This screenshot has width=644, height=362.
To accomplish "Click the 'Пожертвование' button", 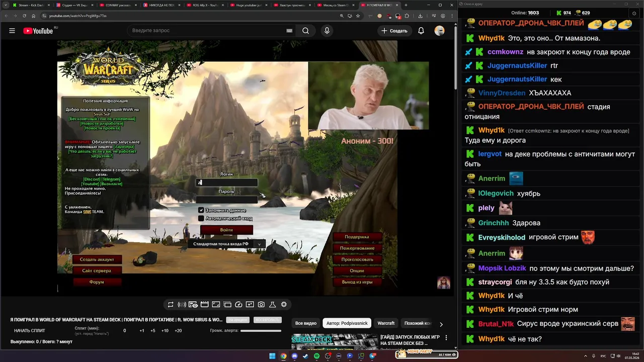I will [x=357, y=248].
